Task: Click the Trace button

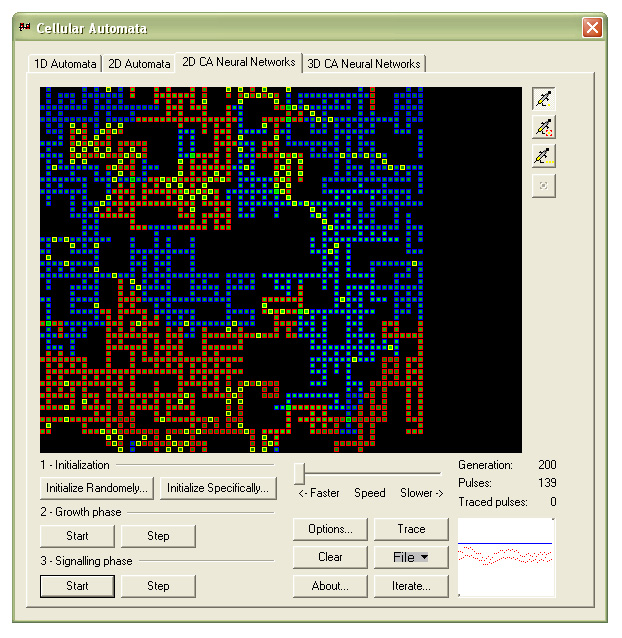Action: tap(411, 529)
